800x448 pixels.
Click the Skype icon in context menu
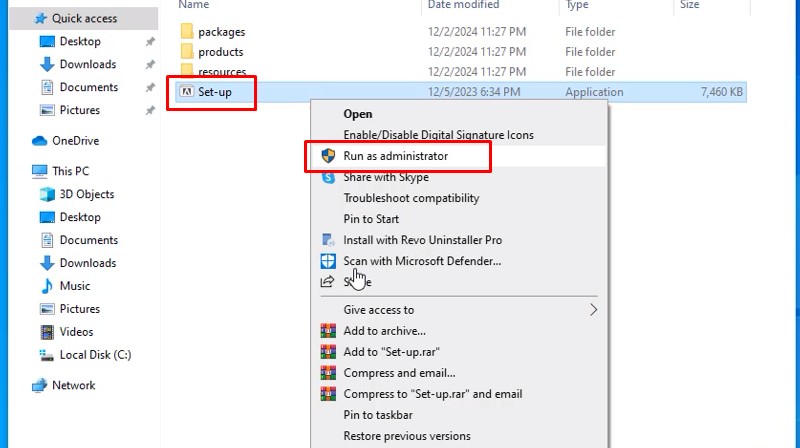pyautogui.click(x=327, y=177)
